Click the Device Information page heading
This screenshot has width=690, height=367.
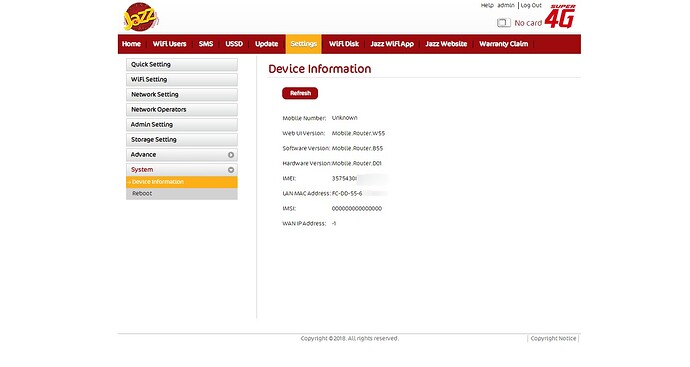pyautogui.click(x=320, y=69)
